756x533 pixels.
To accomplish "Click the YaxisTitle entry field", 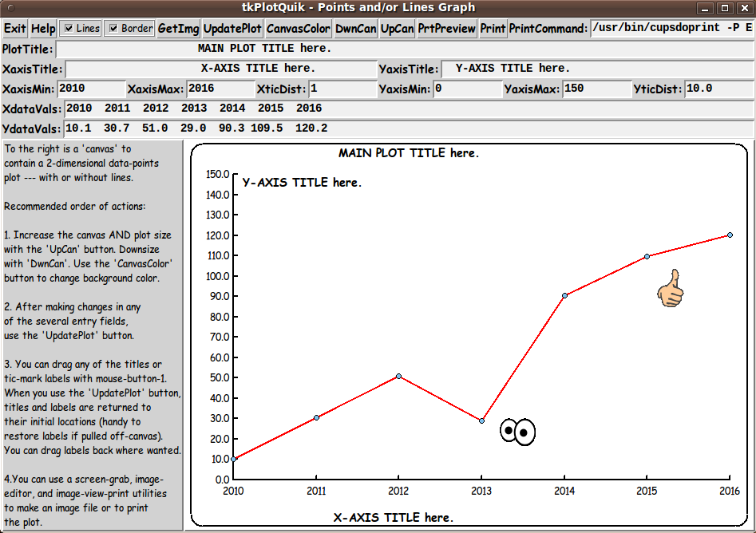I will [598, 69].
